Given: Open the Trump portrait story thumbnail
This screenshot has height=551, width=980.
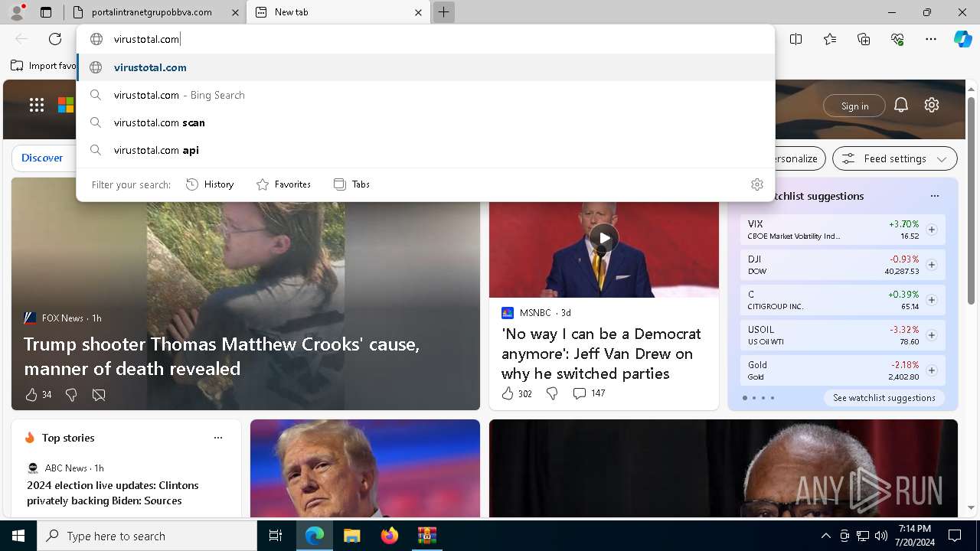Looking at the screenshot, I should (x=365, y=468).
